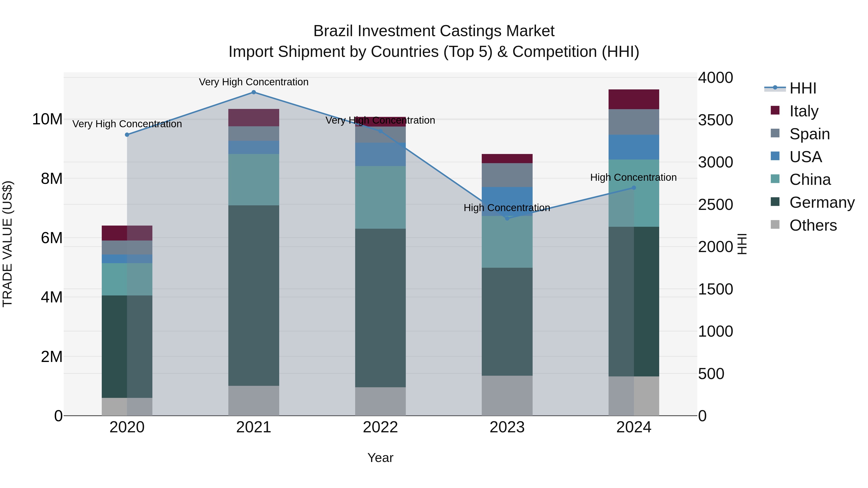Click the 2023 x-axis label
Viewport: 868px width, 488px height.
point(507,427)
